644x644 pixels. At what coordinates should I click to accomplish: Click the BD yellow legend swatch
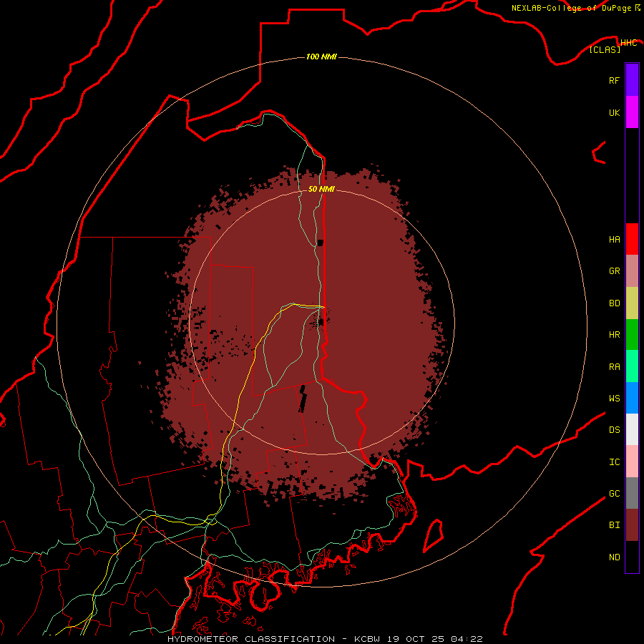(x=632, y=303)
